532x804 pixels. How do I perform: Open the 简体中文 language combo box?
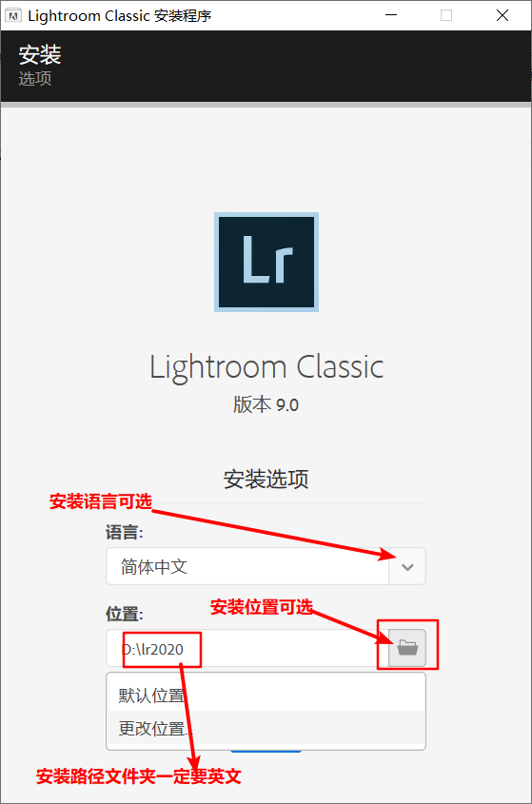(266, 566)
